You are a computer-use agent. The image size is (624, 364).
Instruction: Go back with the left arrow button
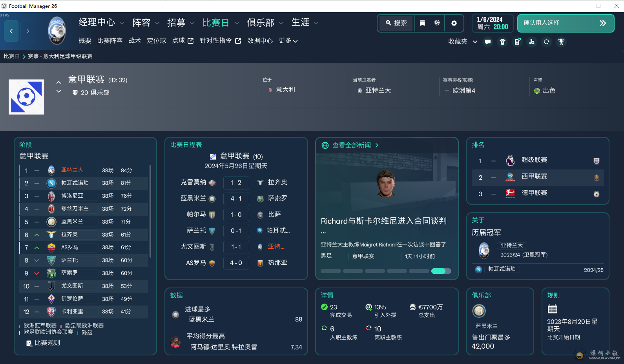coord(11,31)
